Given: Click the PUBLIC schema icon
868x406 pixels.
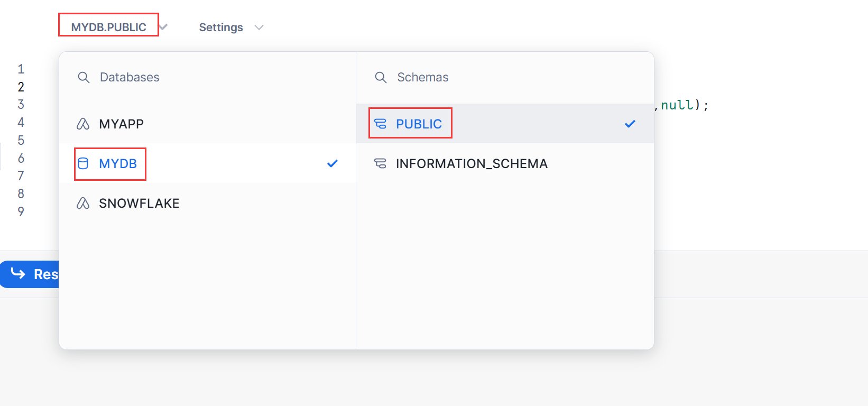Looking at the screenshot, I should click(x=380, y=124).
